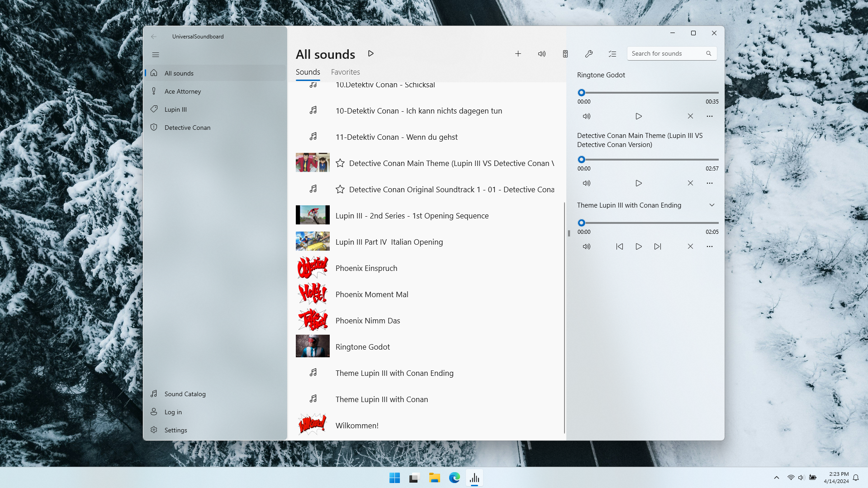Seek on Theme Lupin III with Conan Ending slider

coord(648,223)
